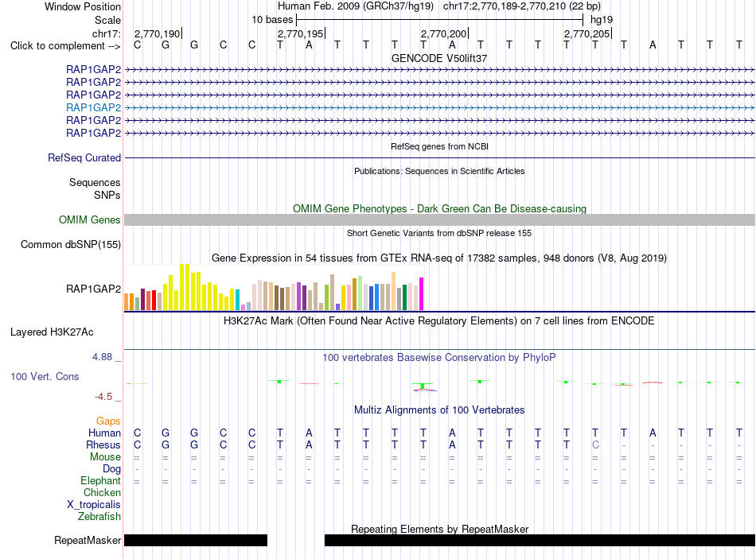
Task: Click the longer black RepeatMasker block
Action: tap(540, 540)
